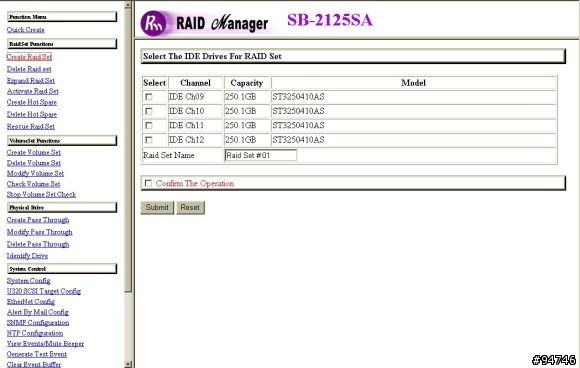Click the sidebar scrollbar thumb
Screen dimensions: 580x368
[x=128, y=150]
